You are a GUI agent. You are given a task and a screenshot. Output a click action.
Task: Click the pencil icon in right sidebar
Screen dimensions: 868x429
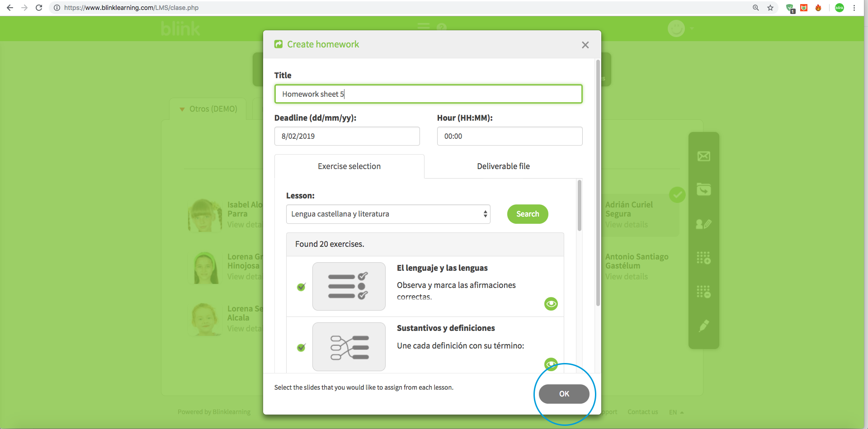point(703,325)
